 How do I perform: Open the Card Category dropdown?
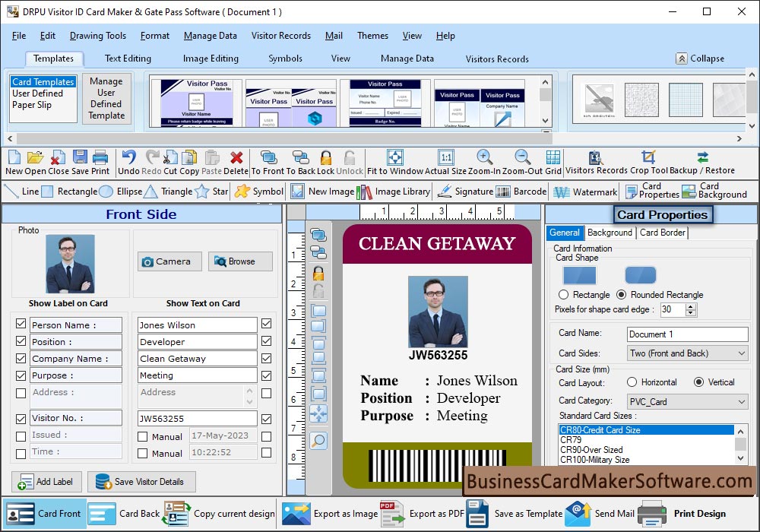coord(687,401)
